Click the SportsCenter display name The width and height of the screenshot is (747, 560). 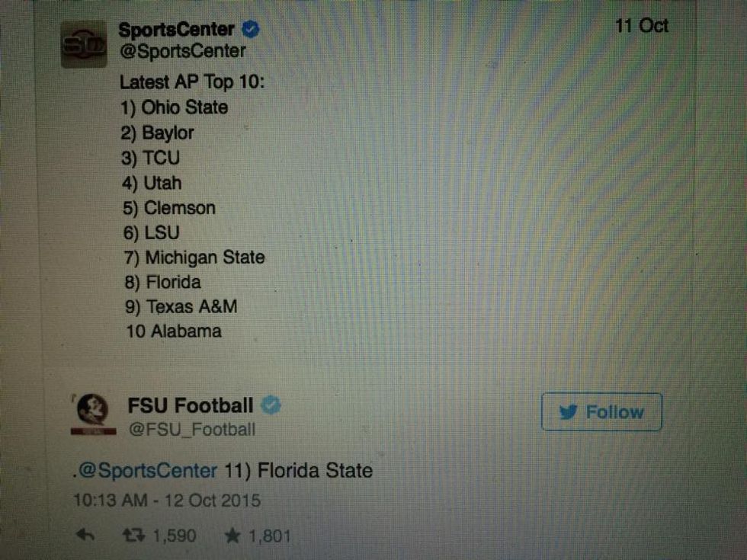(x=177, y=30)
